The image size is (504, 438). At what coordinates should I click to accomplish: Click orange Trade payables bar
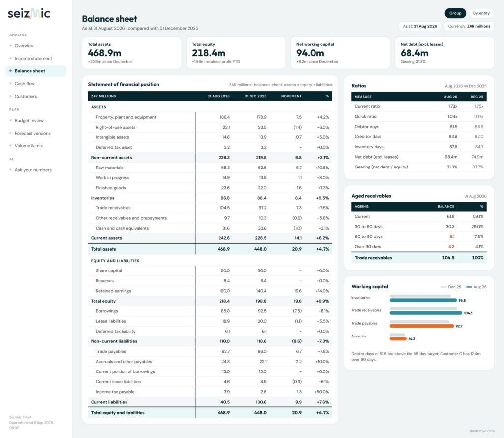point(422,326)
